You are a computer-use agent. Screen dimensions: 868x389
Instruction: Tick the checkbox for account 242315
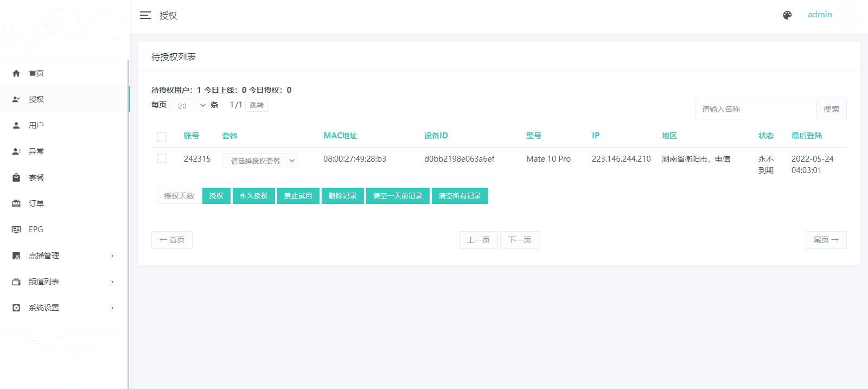[162, 158]
